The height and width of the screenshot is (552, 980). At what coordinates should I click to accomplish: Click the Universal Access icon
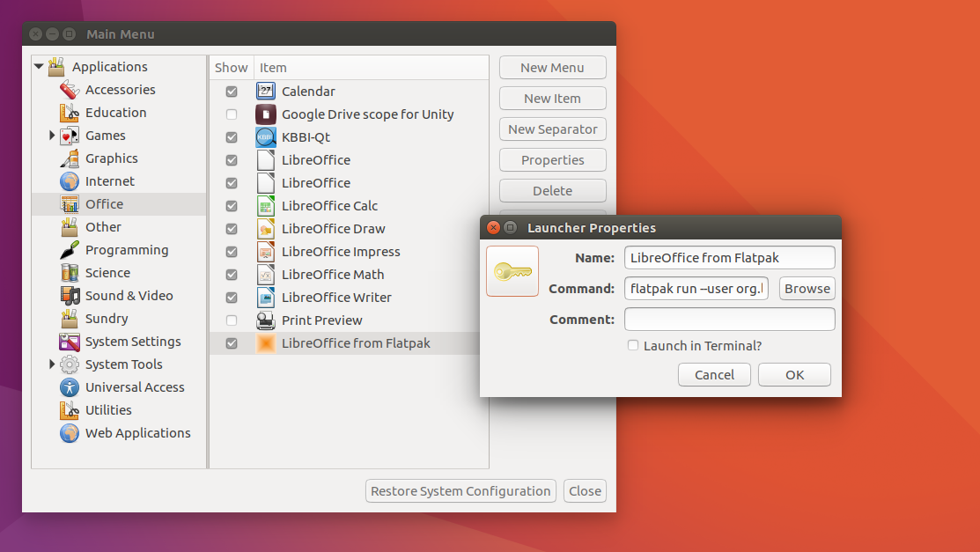[70, 387]
